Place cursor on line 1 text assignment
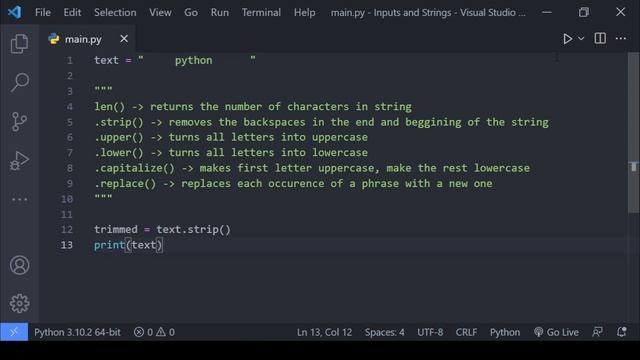This screenshot has width=640, height=360. [x=175, y=60]
